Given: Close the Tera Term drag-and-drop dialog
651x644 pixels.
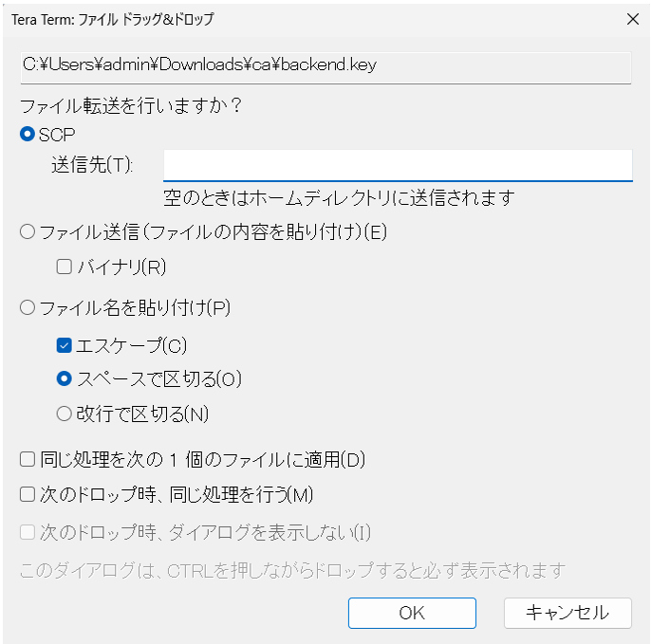Looking at the screenshot, I should pyautogui.click(x=633, y=18).
